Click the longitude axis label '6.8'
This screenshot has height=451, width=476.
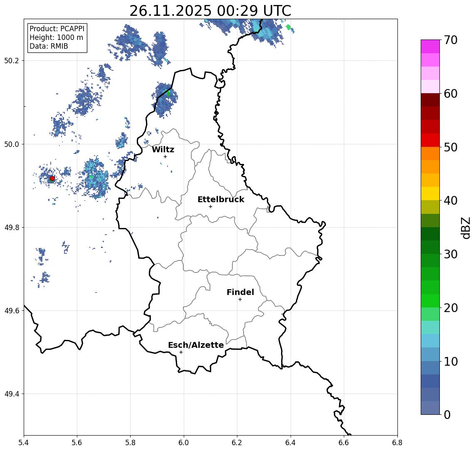397,443
